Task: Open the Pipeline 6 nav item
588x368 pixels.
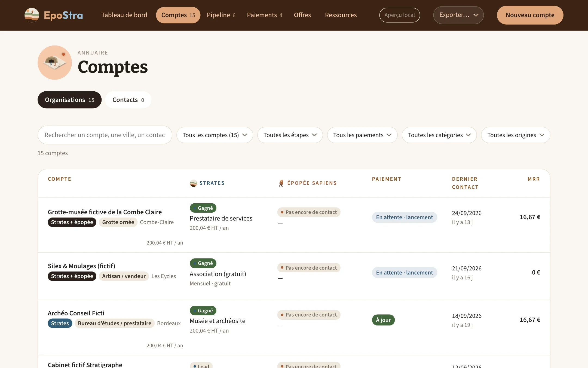Action: (221, 15)
